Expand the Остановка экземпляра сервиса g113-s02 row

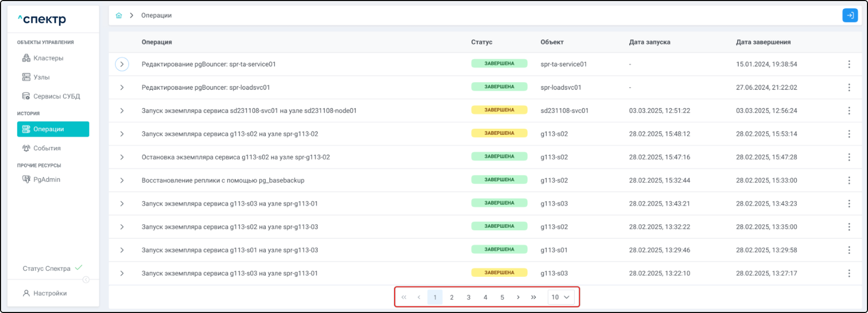coord(122,157)
